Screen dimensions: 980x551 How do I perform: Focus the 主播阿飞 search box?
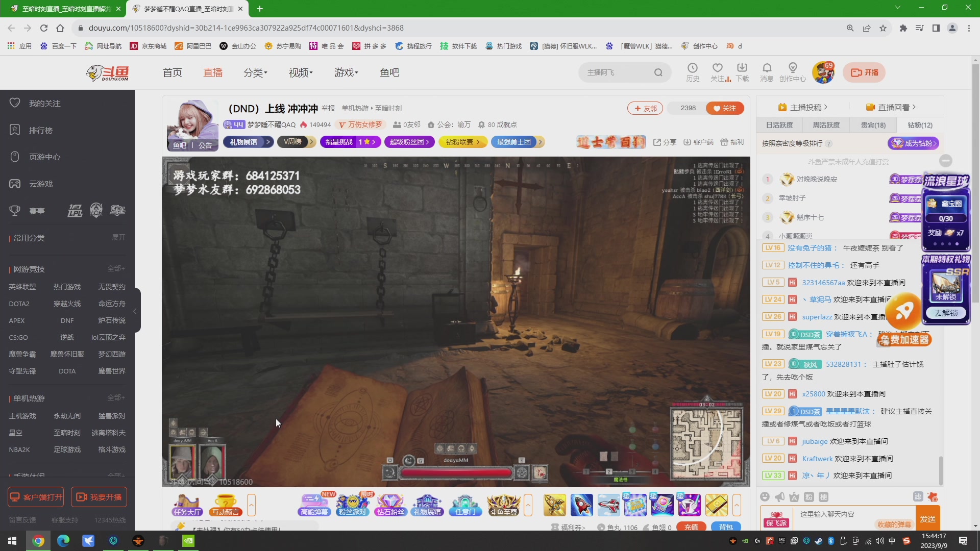(619, 72)
